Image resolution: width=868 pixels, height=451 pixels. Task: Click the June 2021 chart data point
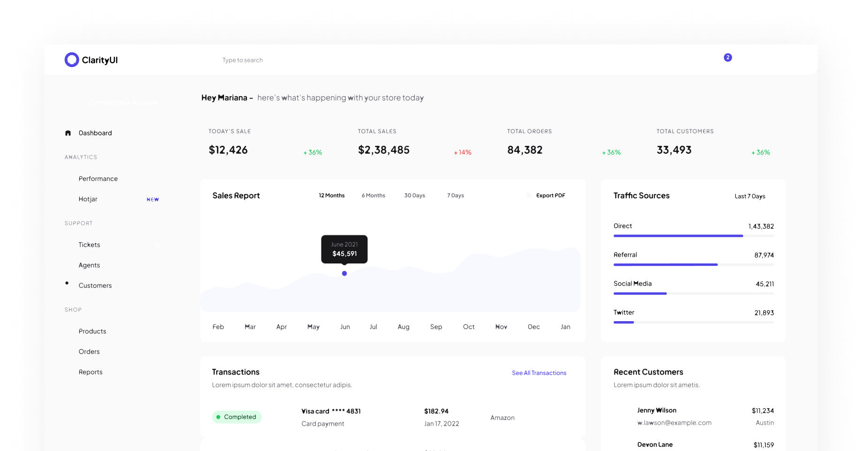click(x=344, y=273)
